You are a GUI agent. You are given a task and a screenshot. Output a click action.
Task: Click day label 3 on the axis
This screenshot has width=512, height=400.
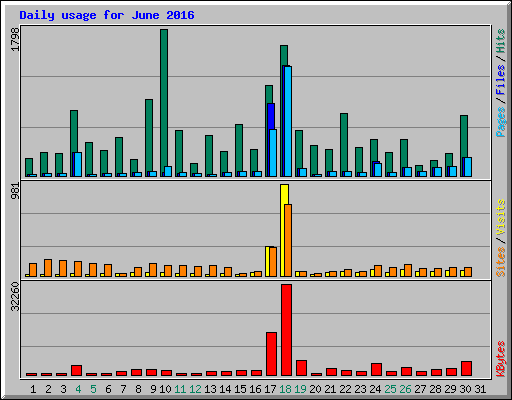point(63,389)
